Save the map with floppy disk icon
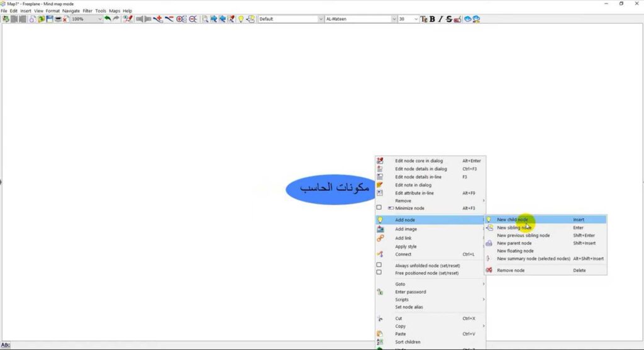This screenshot has width=644, height=350. click(x=50, y=19)
